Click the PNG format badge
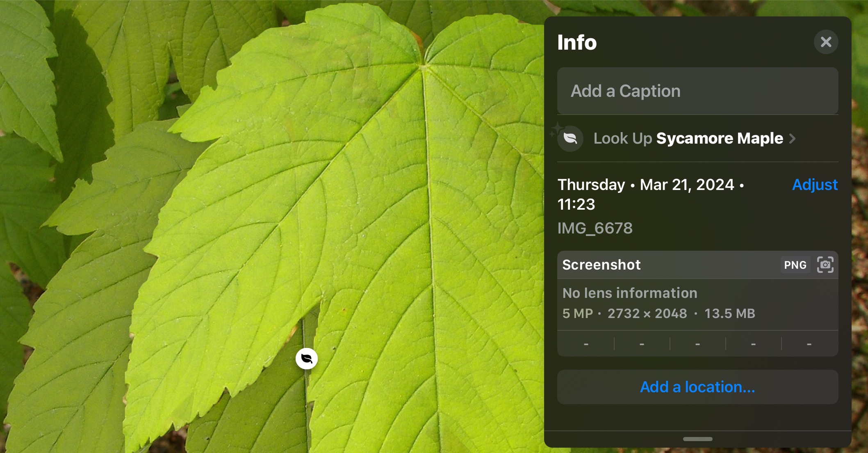This screenshot has width=868, height=453. pyautogui.click(x=795, y=265)
